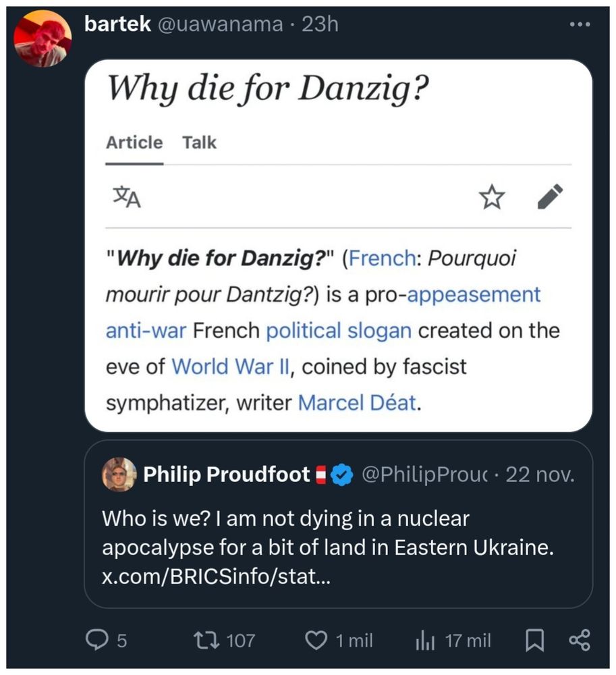Open bartek's profile avatar
This screenshot has width=616, height=675.
tap(43, 38)
